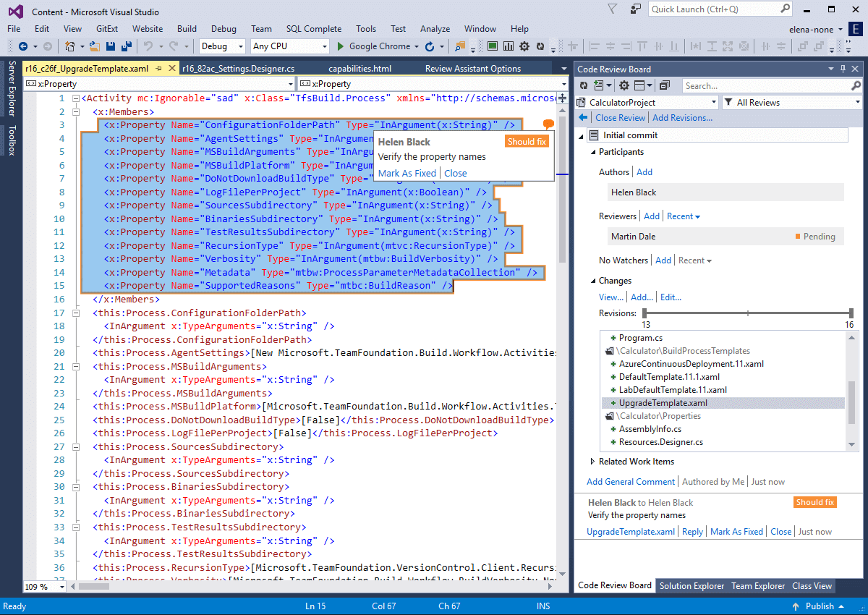This screenshot has height=615, width=868.
Task: Click the Save All toolbar icon
Action: pyautogui.click(x=127, y=46)
